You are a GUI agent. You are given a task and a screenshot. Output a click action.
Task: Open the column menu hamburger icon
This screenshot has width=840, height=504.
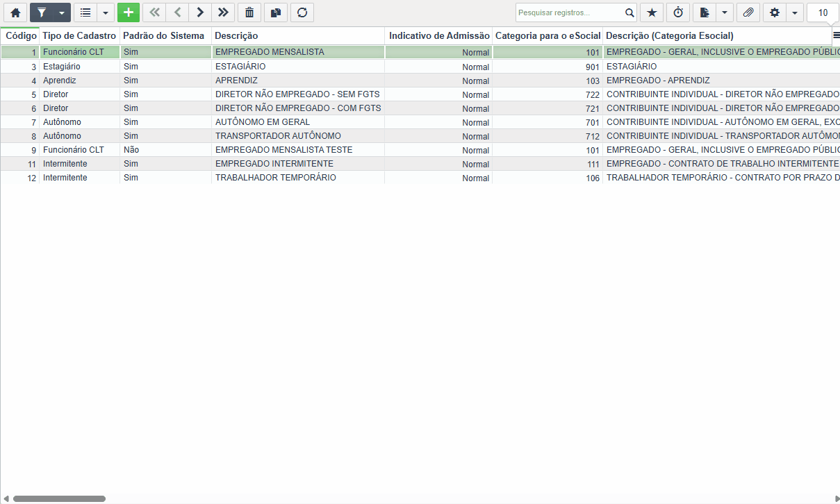(x=836, y=35)
